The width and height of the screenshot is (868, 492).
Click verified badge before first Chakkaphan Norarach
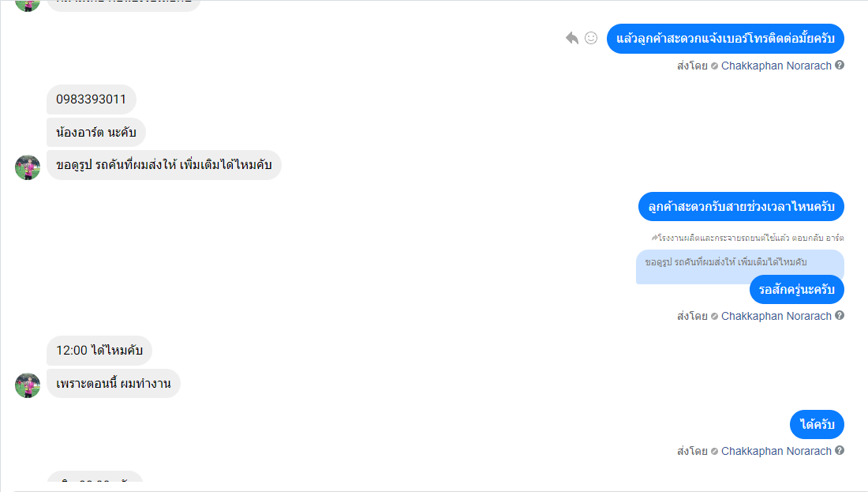pyautogui.click(x=715, y=66)
